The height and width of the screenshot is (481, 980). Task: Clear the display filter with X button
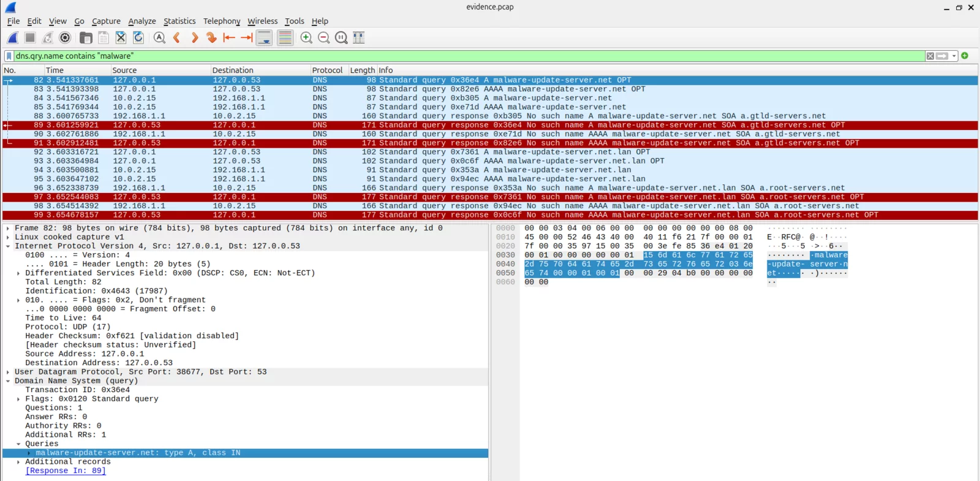(x=930, y=56)
